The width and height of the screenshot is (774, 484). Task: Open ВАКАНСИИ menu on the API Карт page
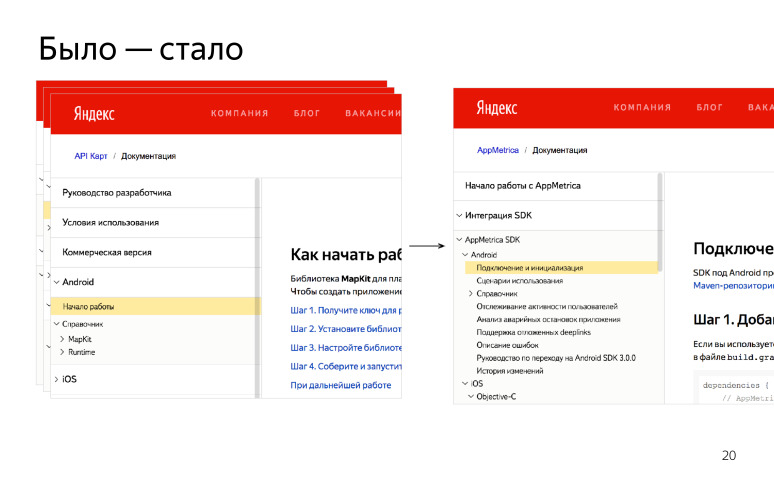(373, 113)
